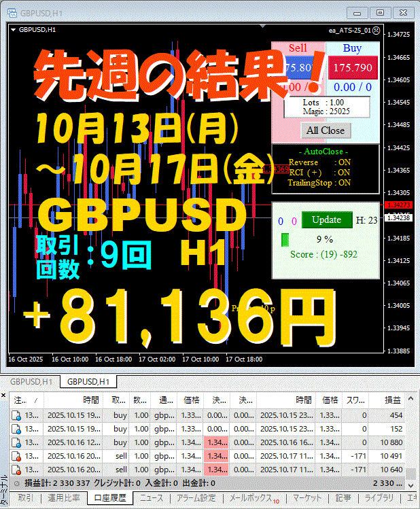Image resolution: width=420 pixels, height=509 pixels.
Task: Click the red Buy price button 175.790
Action: (x=353, y=67)
